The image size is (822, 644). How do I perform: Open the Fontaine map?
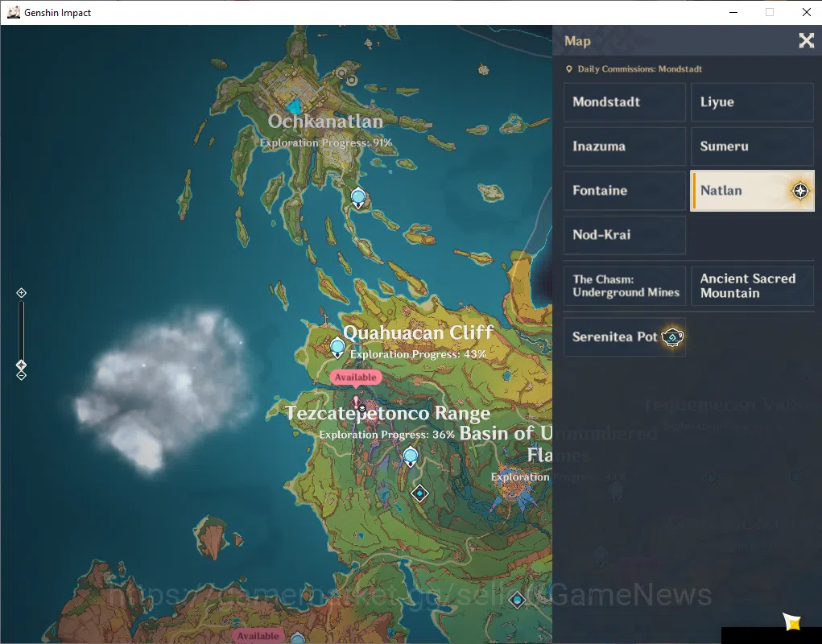point(625,191)
